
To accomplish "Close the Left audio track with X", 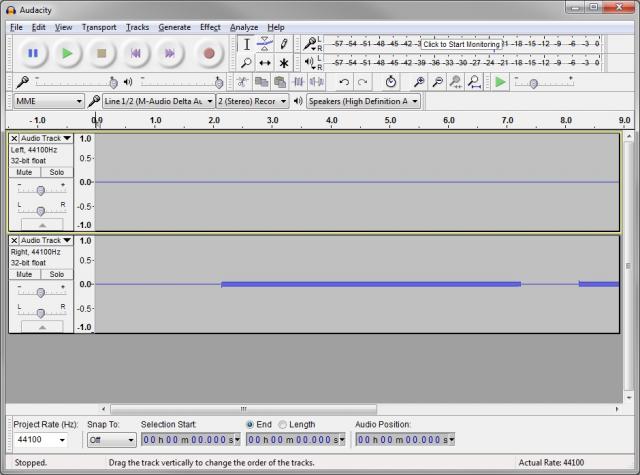I will tap(14, 138).
